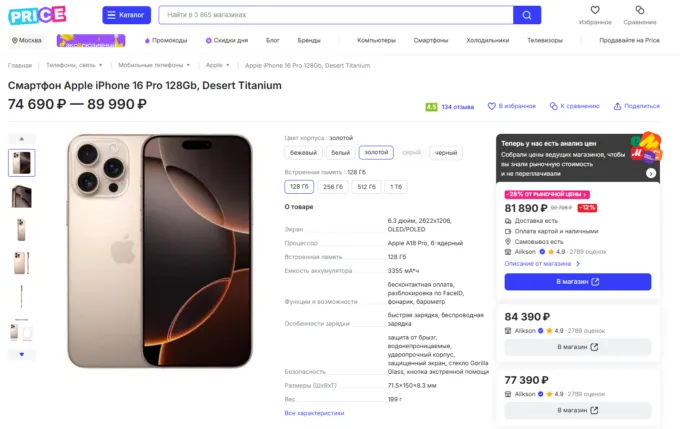The height and width of the screenshot is (429, 680).
Task: Select the second product thumbnail image
Action: point(21,195)
